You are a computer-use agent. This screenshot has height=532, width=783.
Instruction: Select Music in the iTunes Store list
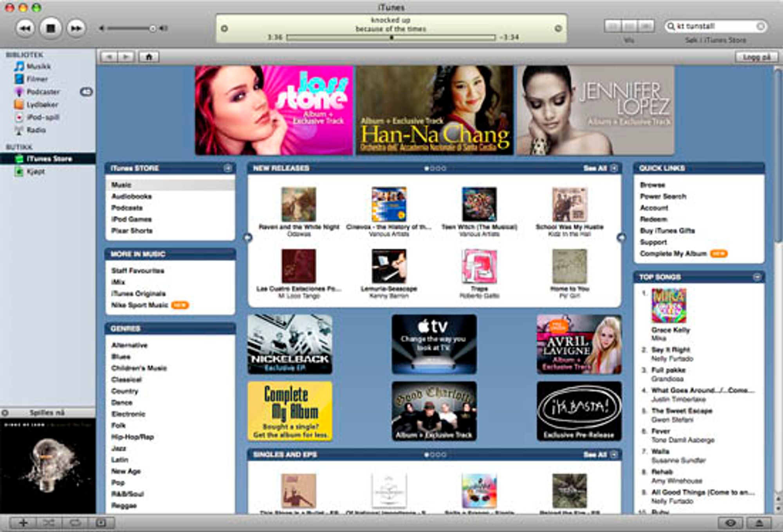(x=170, y=185)
